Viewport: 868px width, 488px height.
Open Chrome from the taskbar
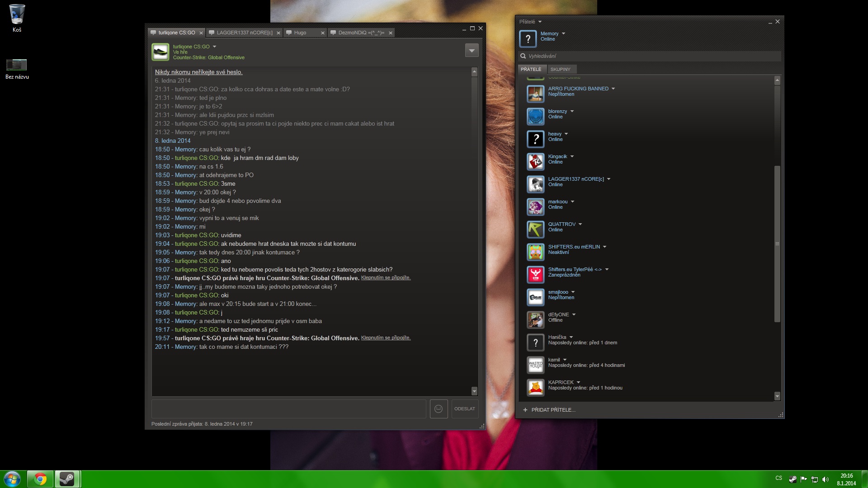40,479
